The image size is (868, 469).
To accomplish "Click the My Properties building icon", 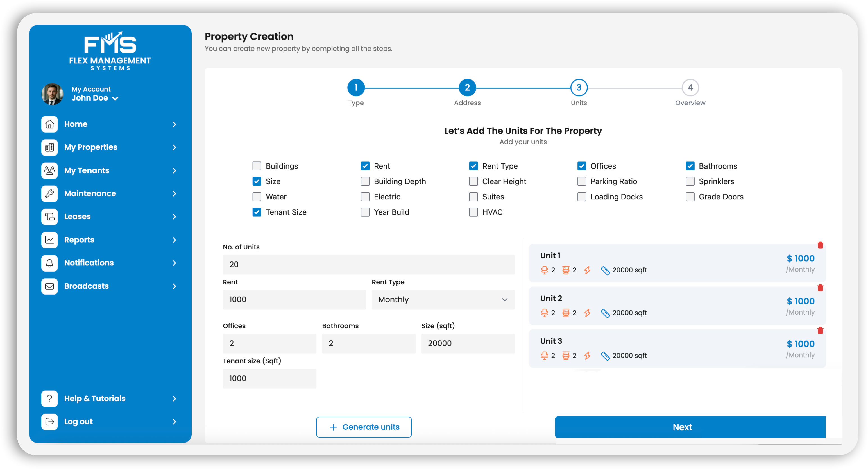I will (x=49, y=147).
